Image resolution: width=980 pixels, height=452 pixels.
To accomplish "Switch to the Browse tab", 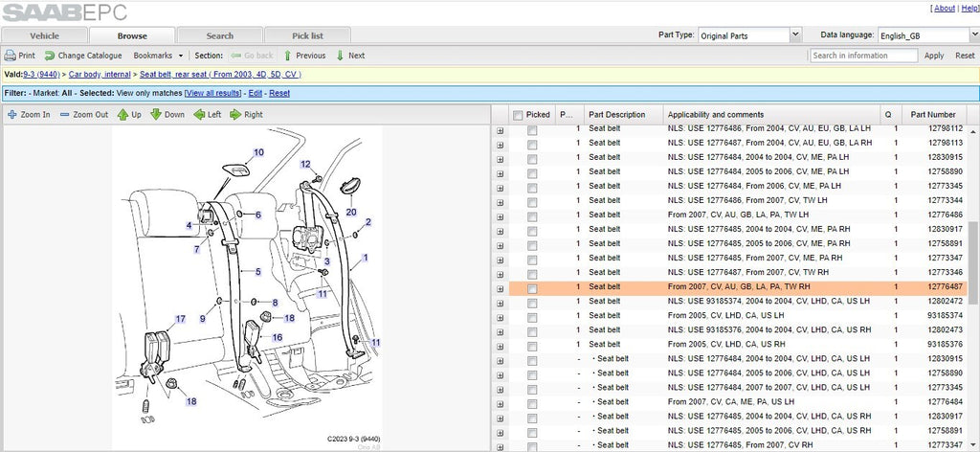I will coord(132,35).
